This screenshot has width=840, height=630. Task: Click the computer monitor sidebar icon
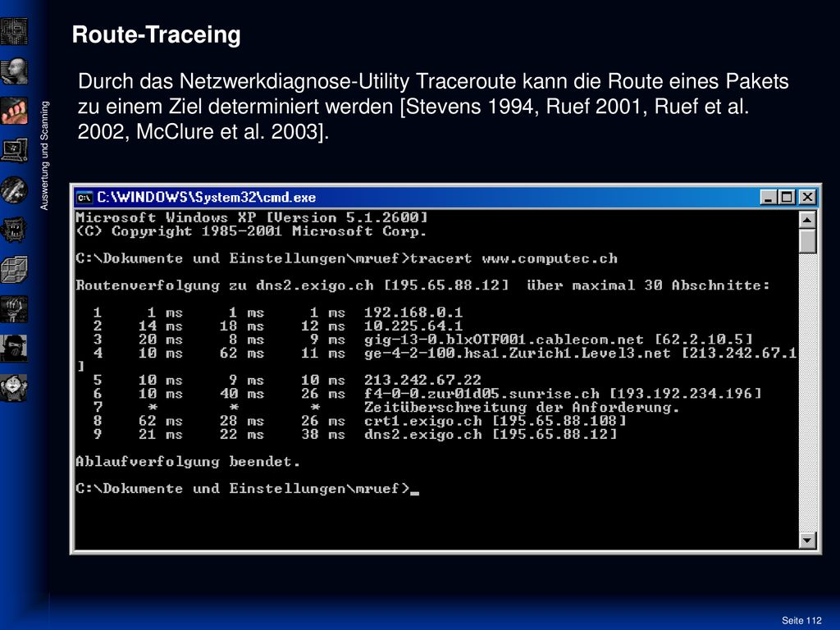[14, 151]
